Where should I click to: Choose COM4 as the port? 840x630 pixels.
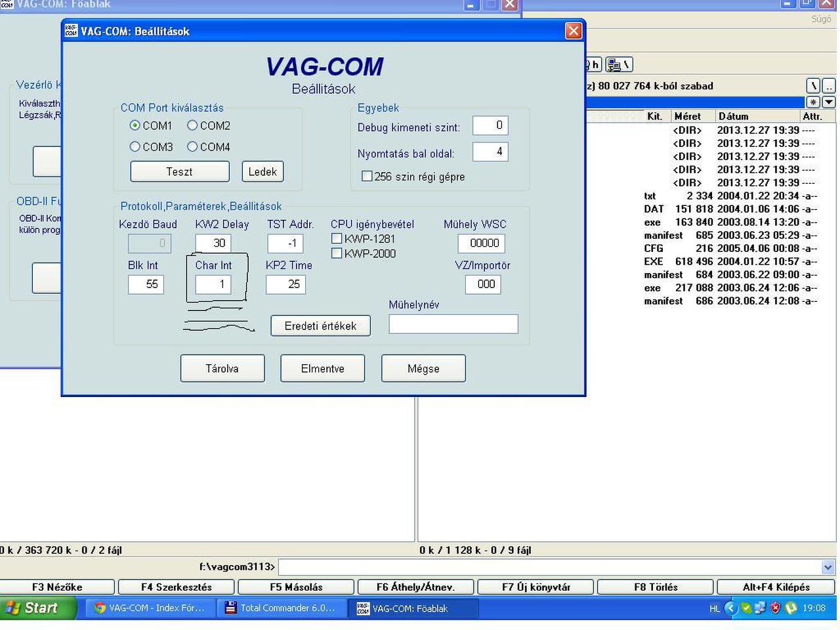192,146
